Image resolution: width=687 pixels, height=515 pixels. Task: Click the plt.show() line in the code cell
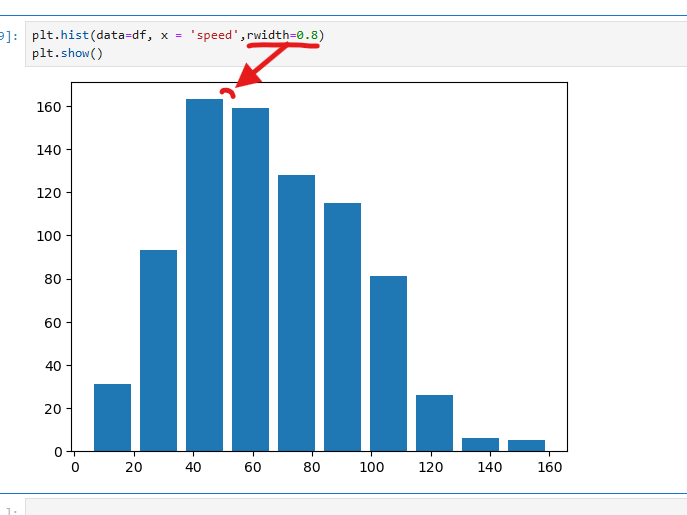point(67,53)
